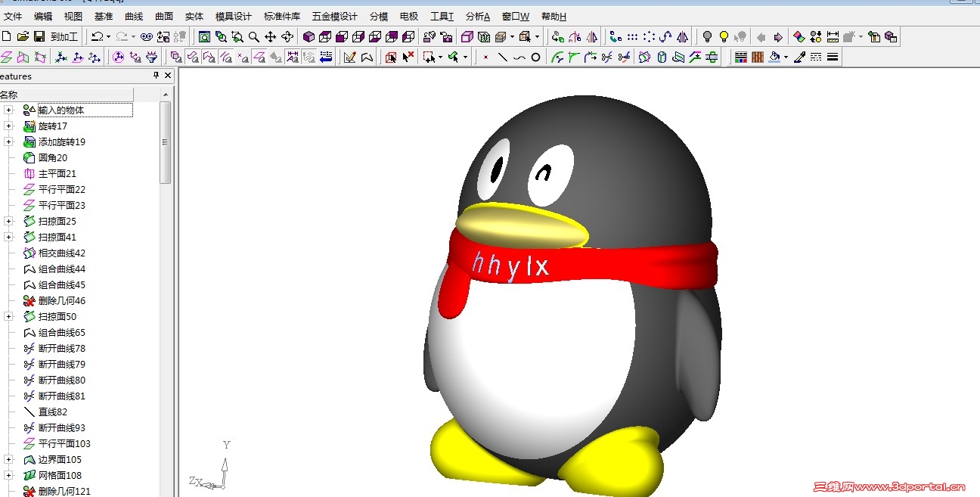Screen dimensions: 980x497
Task: Click the line weight thick lines icon
Action: pos(833,57)
